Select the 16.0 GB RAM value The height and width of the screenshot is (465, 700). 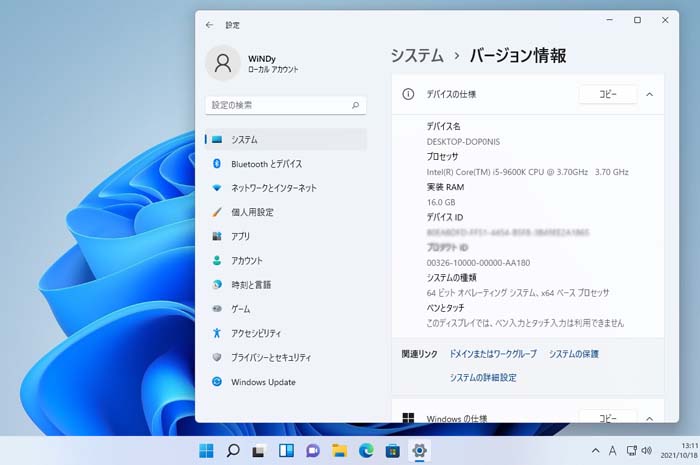coord(441,202)
